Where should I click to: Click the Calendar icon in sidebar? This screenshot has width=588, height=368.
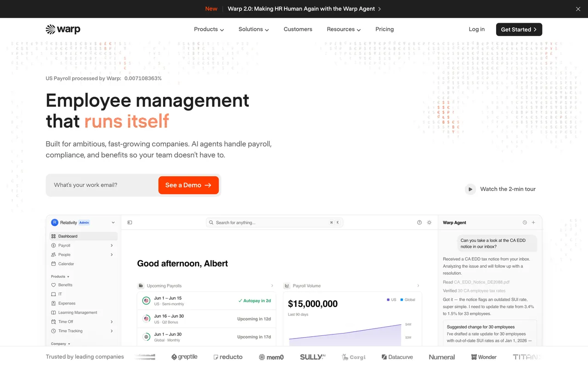pyautogui.click(x=54, y=264)
